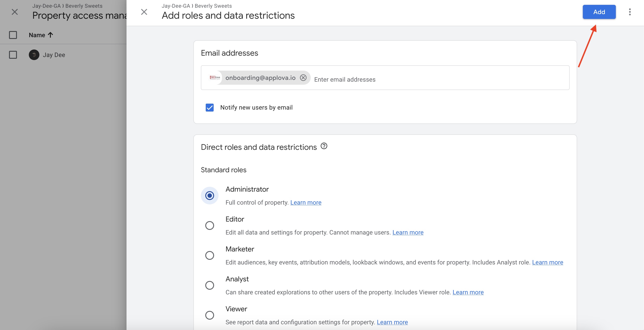Check the select-all checkbox by Name
The image size is (644, 330).
[x=13, y=35]
